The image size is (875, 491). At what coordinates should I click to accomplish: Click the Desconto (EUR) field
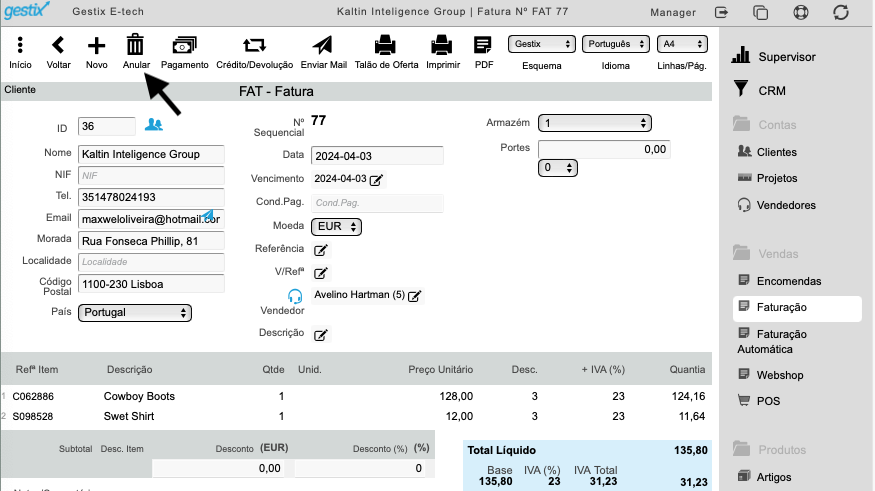pos(218,469)
